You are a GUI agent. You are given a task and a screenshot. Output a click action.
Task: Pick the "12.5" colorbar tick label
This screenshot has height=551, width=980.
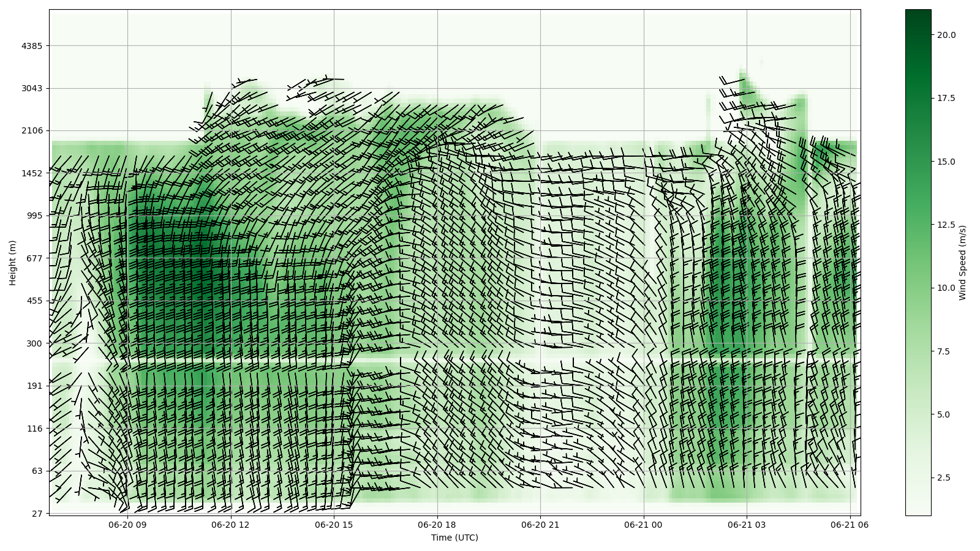(x=946, y=225)
